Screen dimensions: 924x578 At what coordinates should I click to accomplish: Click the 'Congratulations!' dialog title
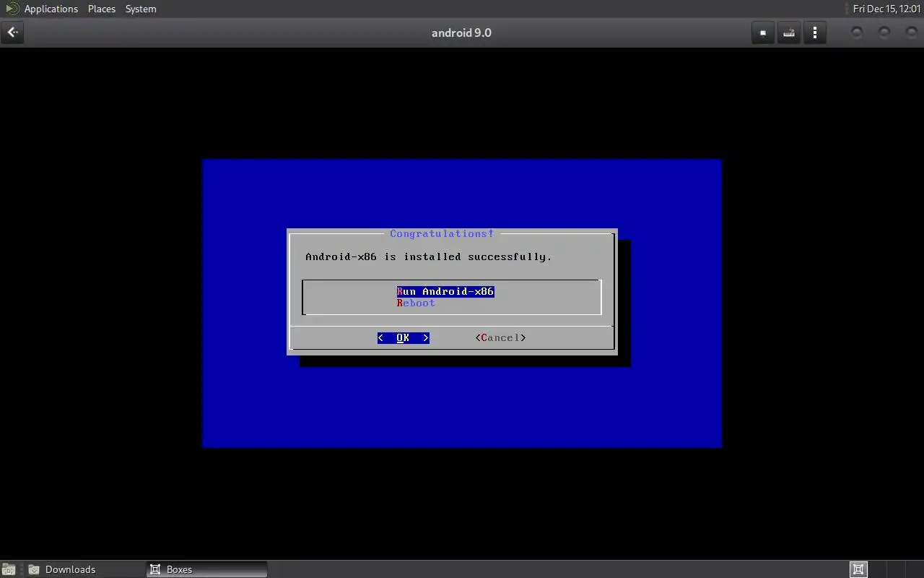(442, 233)
